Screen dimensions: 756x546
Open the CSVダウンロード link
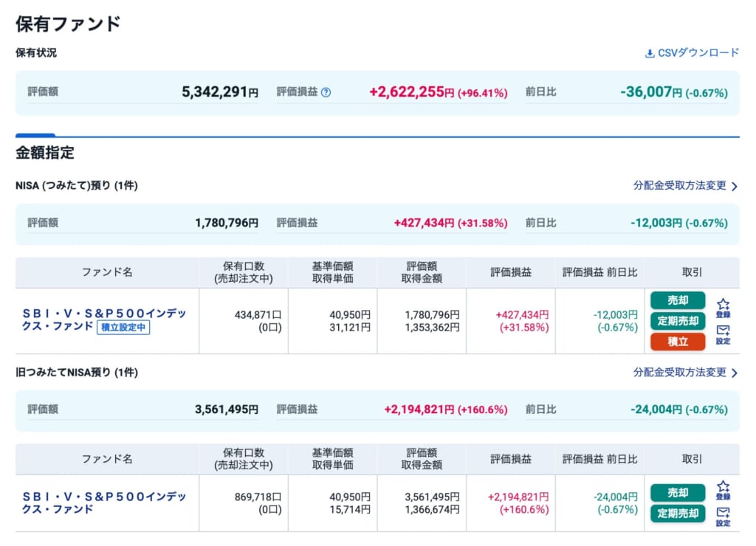coord(692,53)
